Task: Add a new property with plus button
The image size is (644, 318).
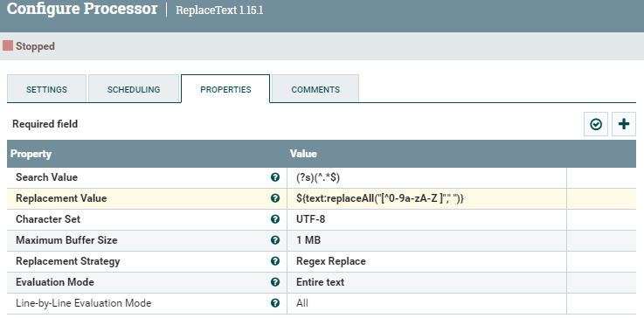Action: tap(623, 124)
